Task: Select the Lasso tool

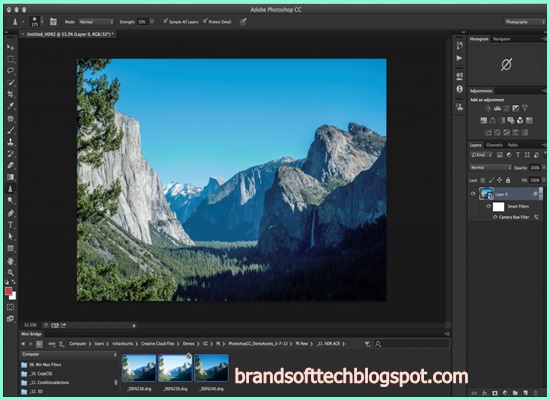Action: click(11, 71)
